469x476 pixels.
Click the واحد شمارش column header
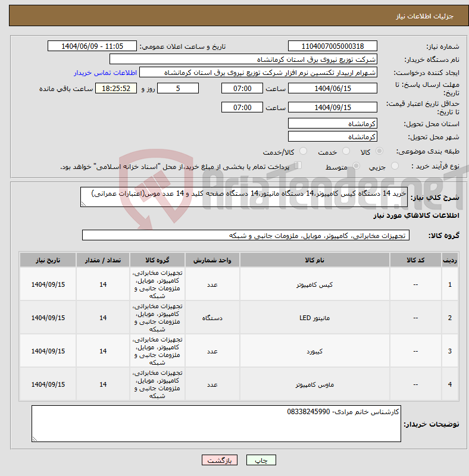[x=212, y=260]
